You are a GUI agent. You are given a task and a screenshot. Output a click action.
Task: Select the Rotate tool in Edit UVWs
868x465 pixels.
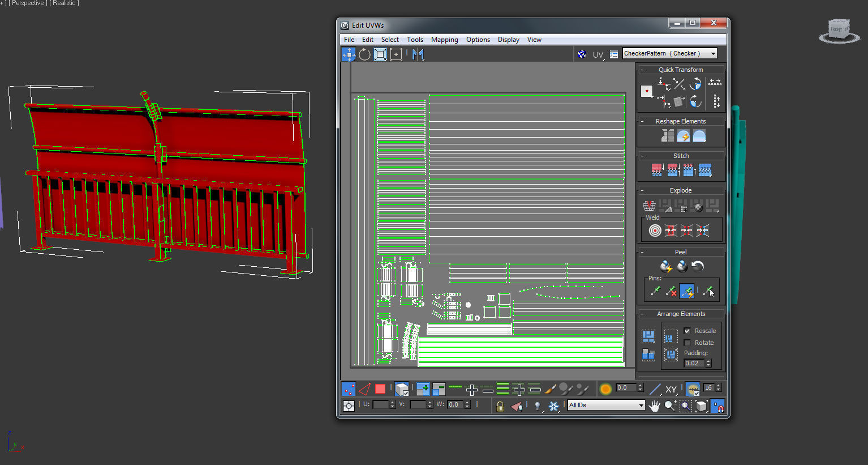point(364,54)
